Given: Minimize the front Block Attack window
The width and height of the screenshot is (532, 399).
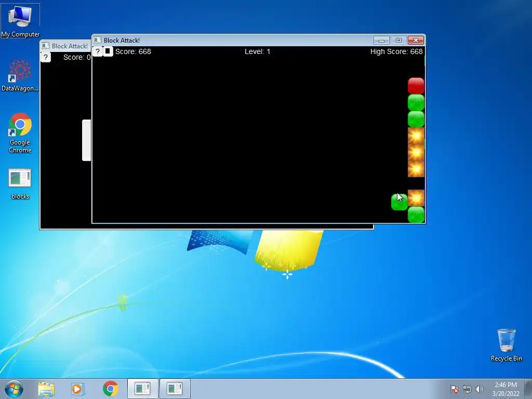Looking at the screenshot, I should click(381, 41).
